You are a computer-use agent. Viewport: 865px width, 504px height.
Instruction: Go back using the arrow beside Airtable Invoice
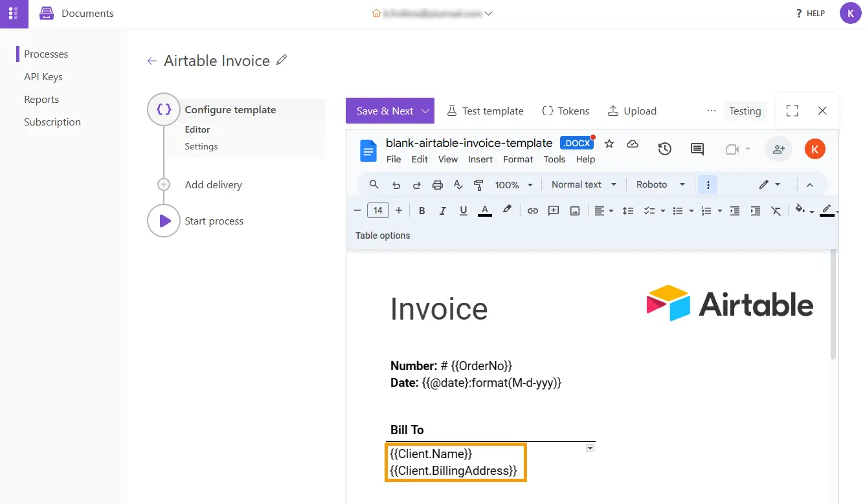coord(152,61)
